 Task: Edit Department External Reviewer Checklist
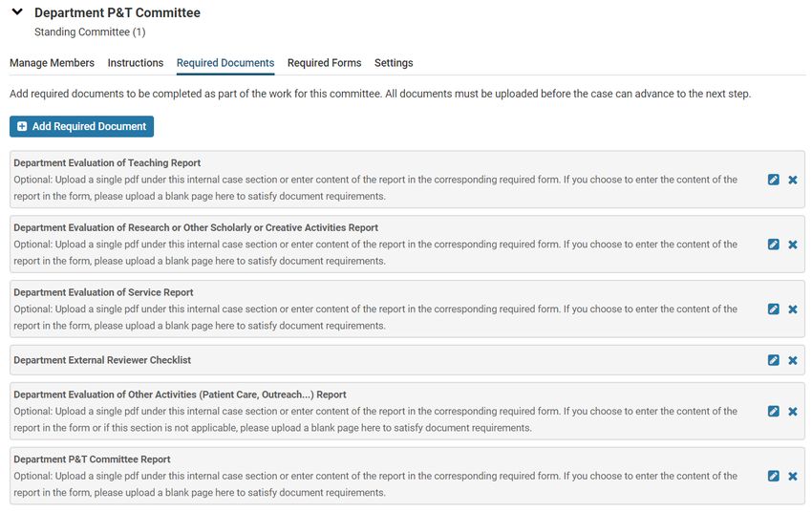coord(773,360)
